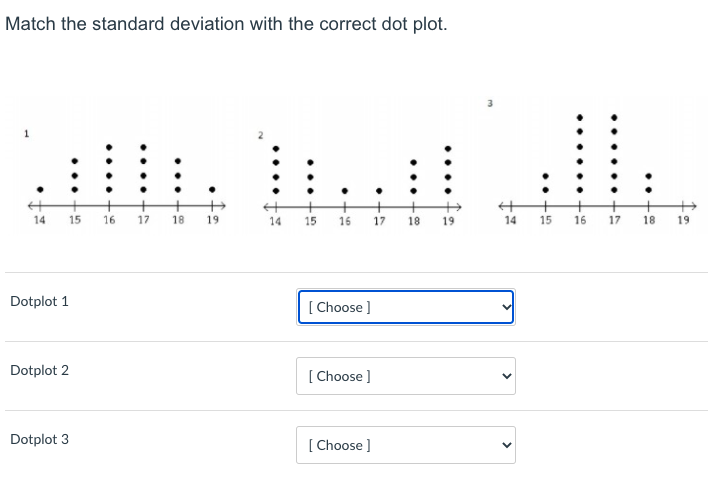Click the number 2 label on second plot
Viewport: 708px width, 496px height.
260,135
